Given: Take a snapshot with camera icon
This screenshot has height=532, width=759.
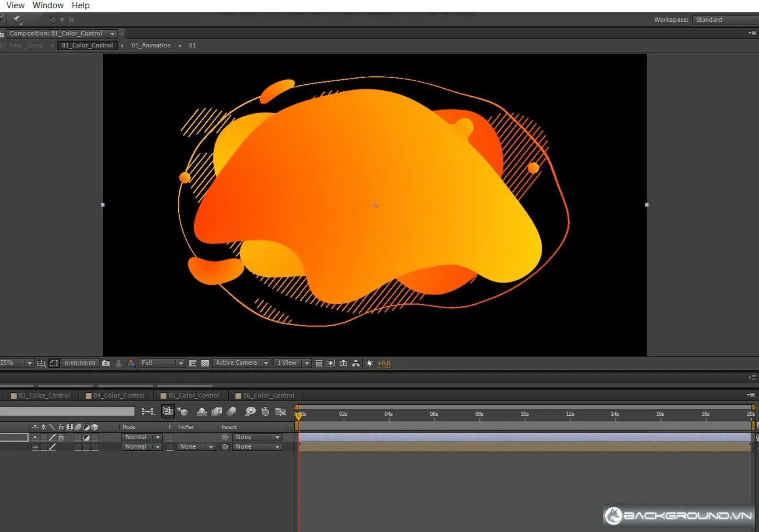Looking at the screenshot, I should [106, 363].
